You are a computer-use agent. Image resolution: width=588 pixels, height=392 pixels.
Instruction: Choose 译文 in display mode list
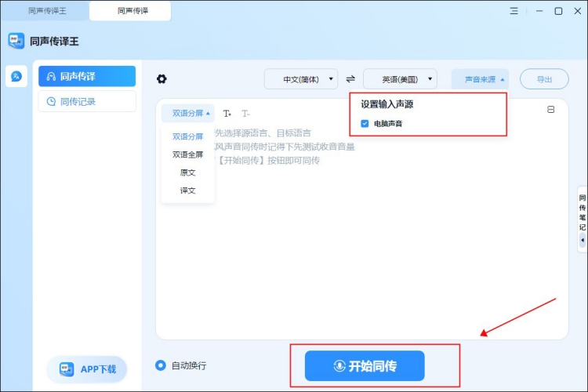[187, 191]
